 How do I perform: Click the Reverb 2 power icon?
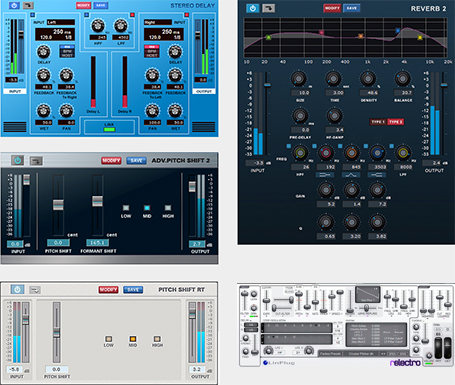pos(253,8)
